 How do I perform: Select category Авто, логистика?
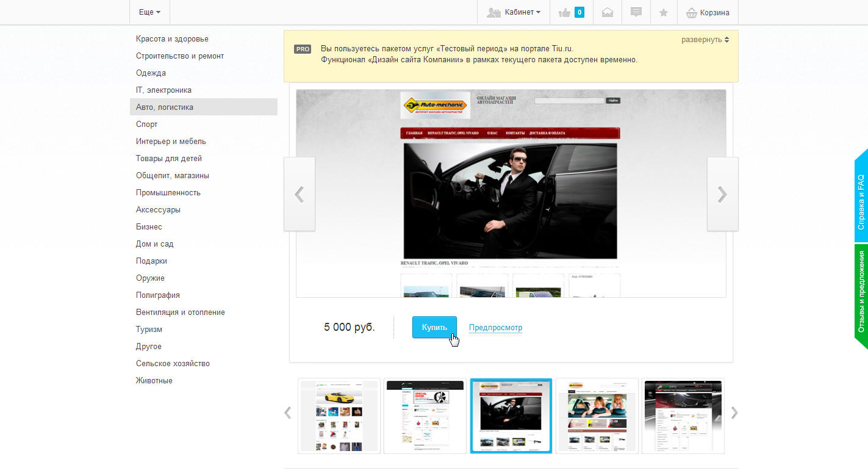click(203, 107)
